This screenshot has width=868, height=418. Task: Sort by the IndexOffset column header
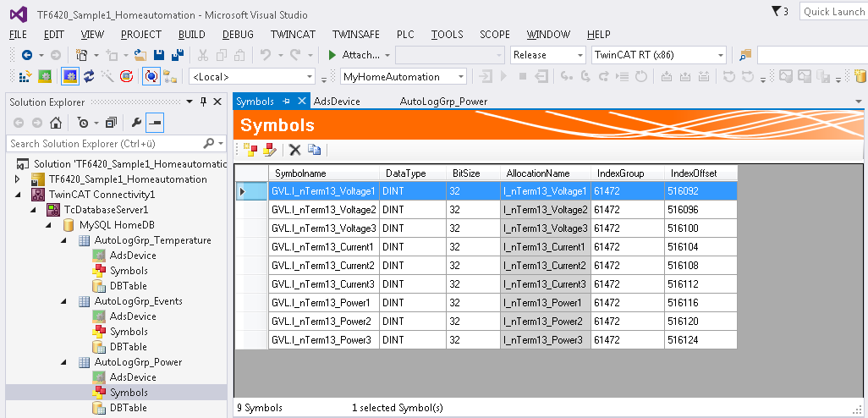[x=700, y=173]
